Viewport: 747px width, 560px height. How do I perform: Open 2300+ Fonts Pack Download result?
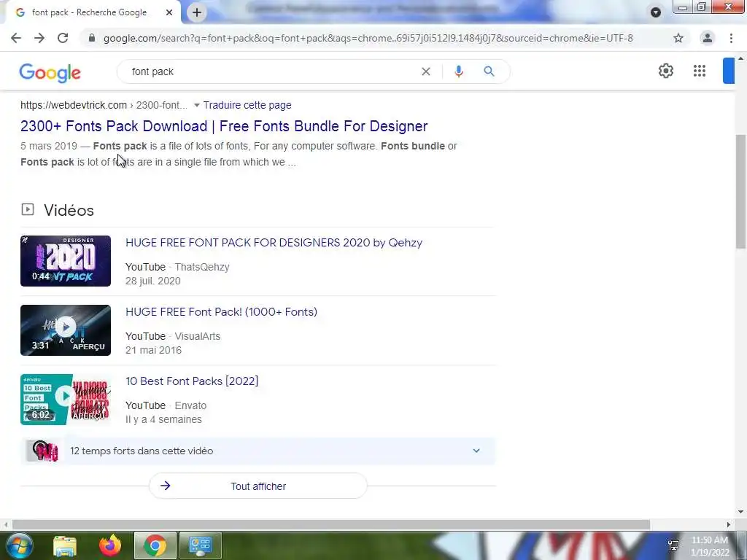(224, 126)
